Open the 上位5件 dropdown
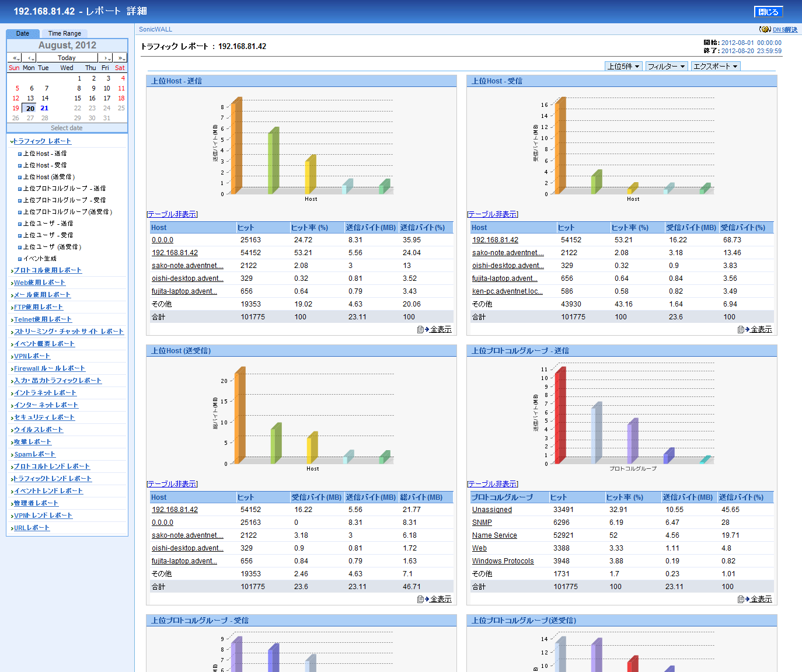This screenshot has height=672, width=802. click(x=623, y=67)
